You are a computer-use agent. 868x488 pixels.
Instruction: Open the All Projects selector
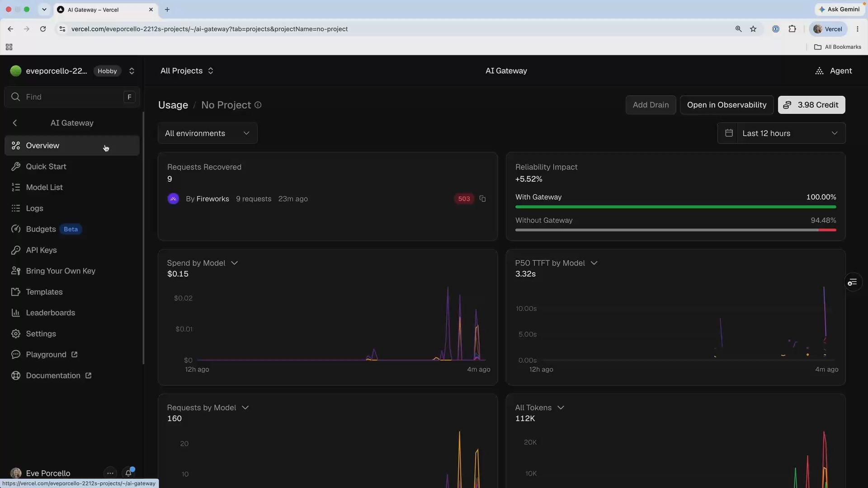187,71
